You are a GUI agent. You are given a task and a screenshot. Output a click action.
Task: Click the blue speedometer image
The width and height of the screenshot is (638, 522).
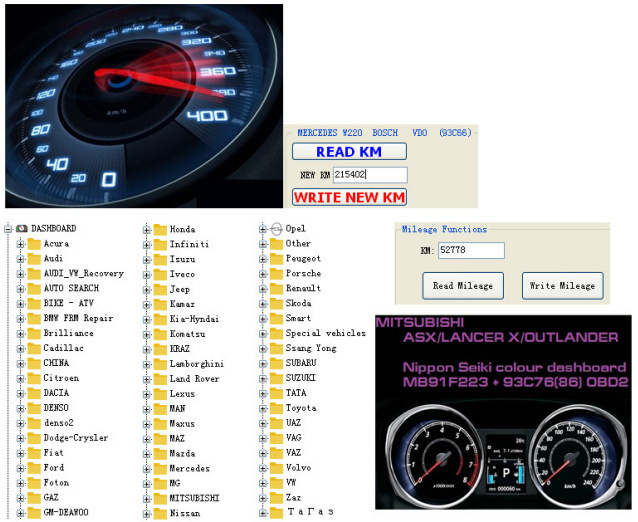[144, 106]
